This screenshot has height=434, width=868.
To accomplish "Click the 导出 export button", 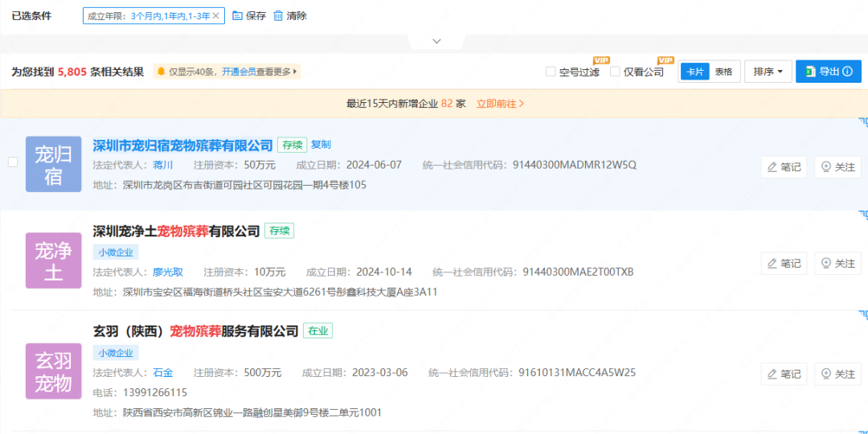I will (827, 72).
